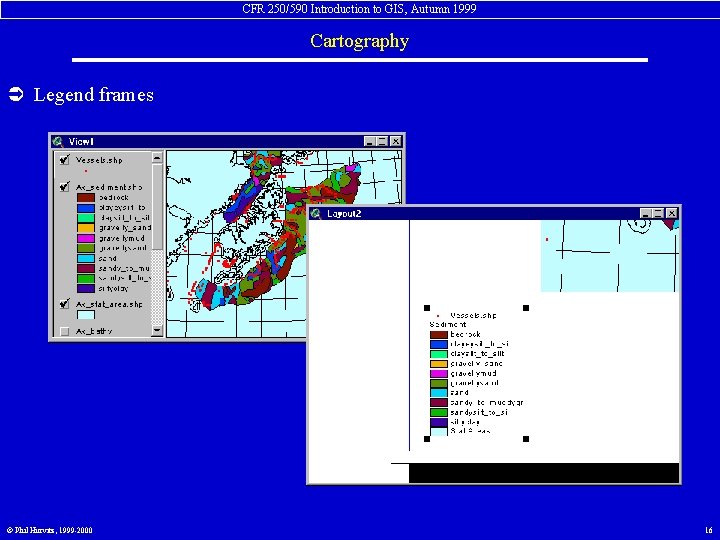Select the Vessels.shp theme name in View1

pyautogui.click(x=99, y=160)
